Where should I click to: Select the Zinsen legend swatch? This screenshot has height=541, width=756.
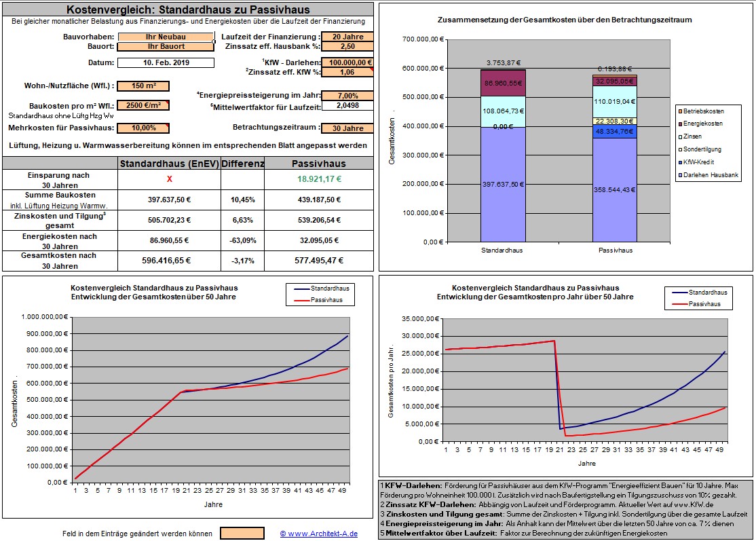[680, 137]
